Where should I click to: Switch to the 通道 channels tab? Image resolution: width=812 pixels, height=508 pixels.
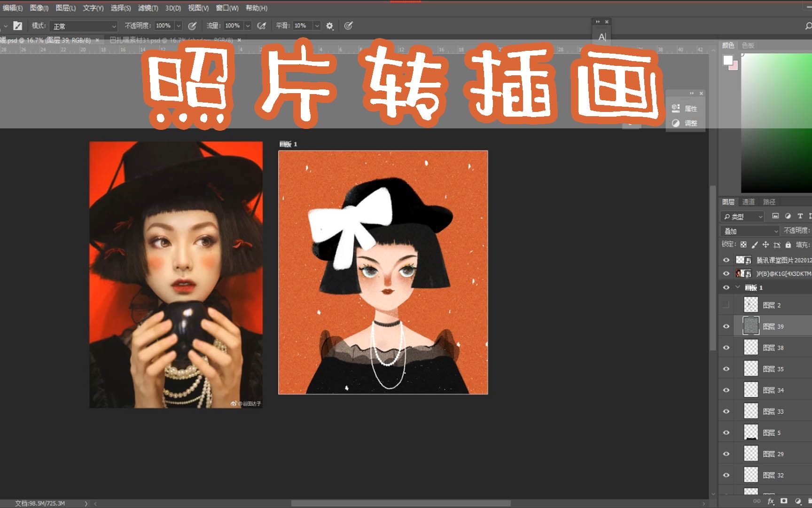(x=748, y=202)
